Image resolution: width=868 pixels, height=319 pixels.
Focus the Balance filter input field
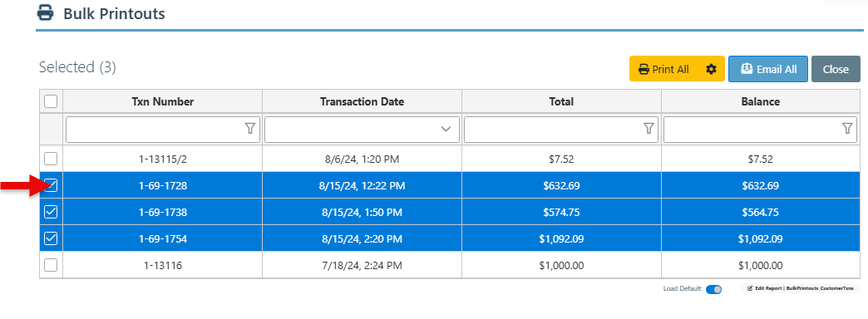[760, 130]
